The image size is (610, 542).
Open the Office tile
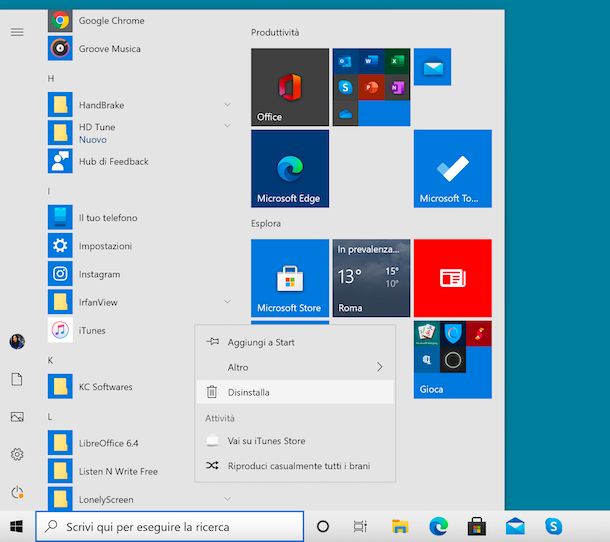(x=290, y=87)
